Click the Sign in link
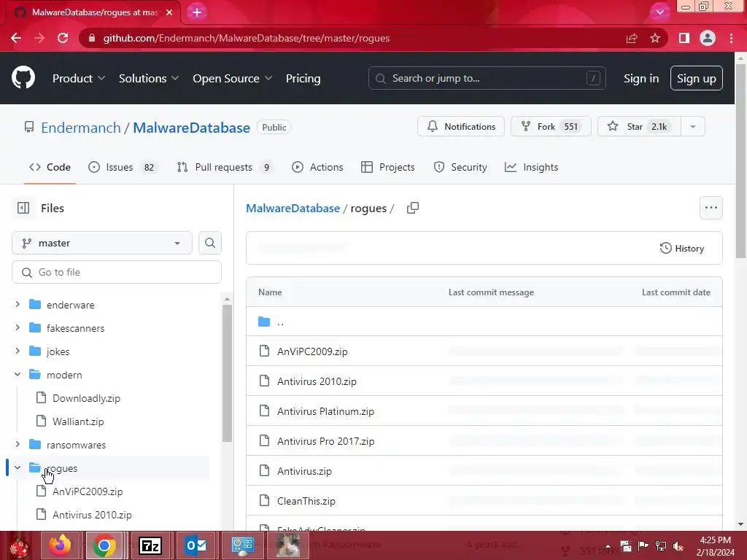747x560 pixels. point(641,79)
